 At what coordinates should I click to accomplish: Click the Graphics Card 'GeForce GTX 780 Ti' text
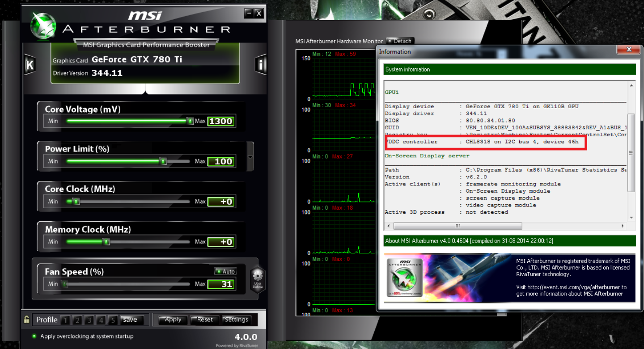tap(137, 59)
